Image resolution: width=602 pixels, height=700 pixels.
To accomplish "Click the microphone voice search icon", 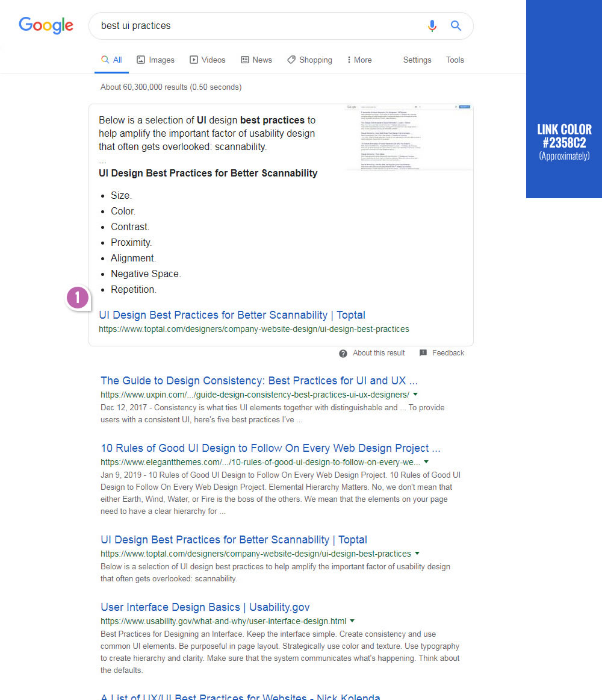I will click(432, 25).
